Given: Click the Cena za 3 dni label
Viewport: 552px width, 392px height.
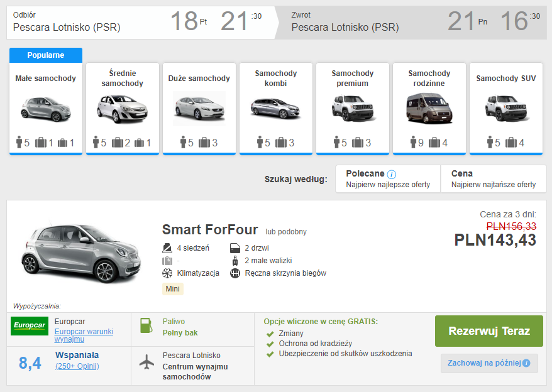Looking at the screenshot, I should point(508,214).
